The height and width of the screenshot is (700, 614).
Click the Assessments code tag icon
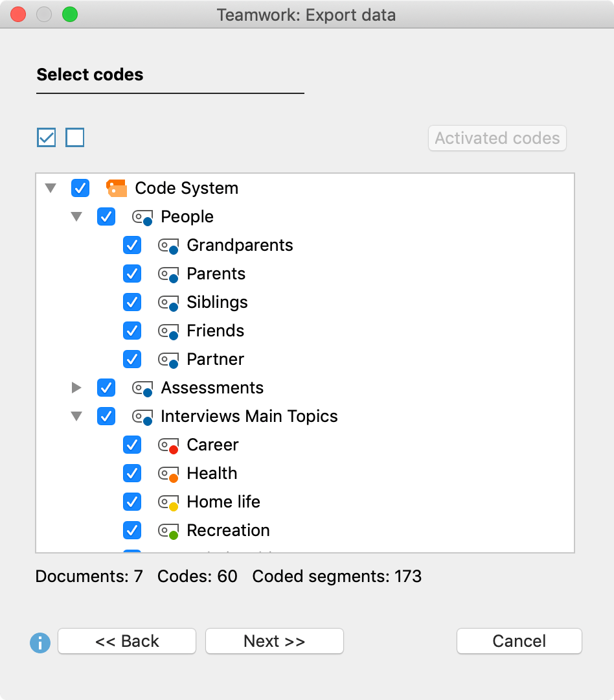pyautogui.click(x=142, y=389)
